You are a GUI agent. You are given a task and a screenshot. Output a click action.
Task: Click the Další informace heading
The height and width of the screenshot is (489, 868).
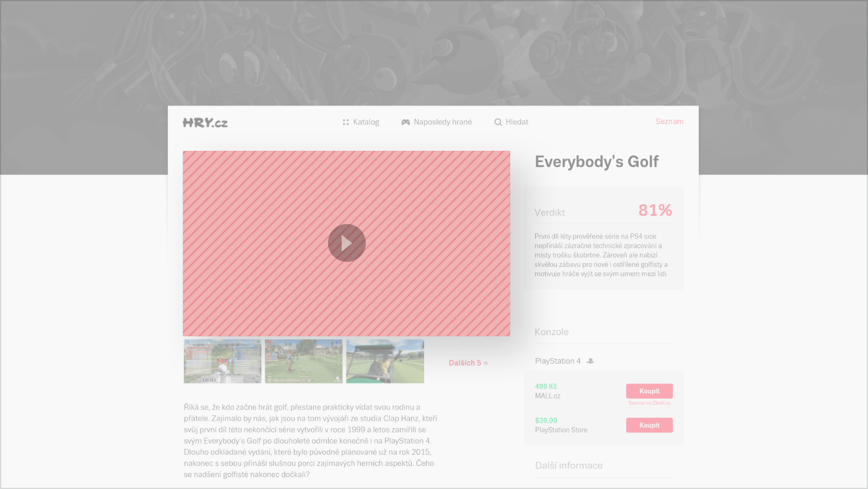coord(569,465)
